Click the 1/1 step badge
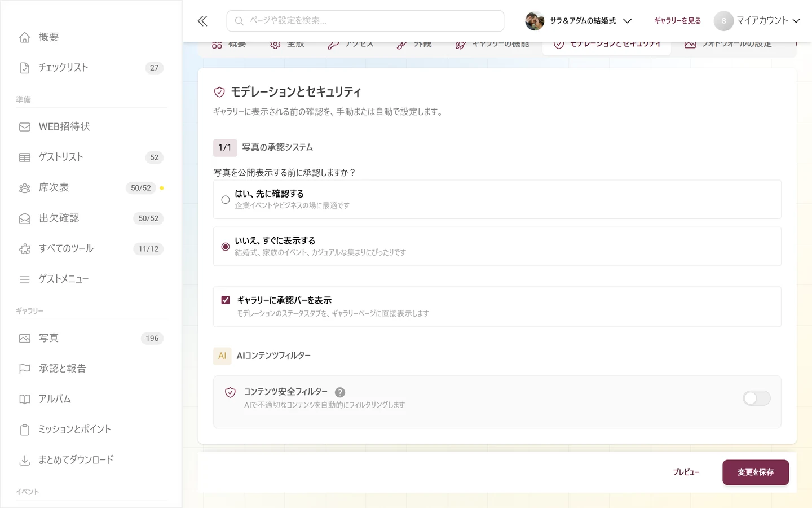Viewport: 812px width, 508px height. coord(225,148)
